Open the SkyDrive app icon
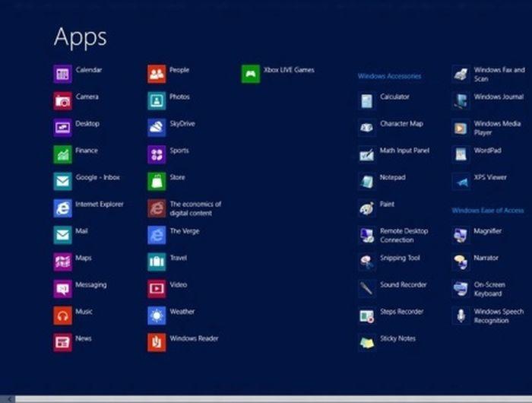Image resolution: width=532 pixels, height=403 pixels. 157,128
